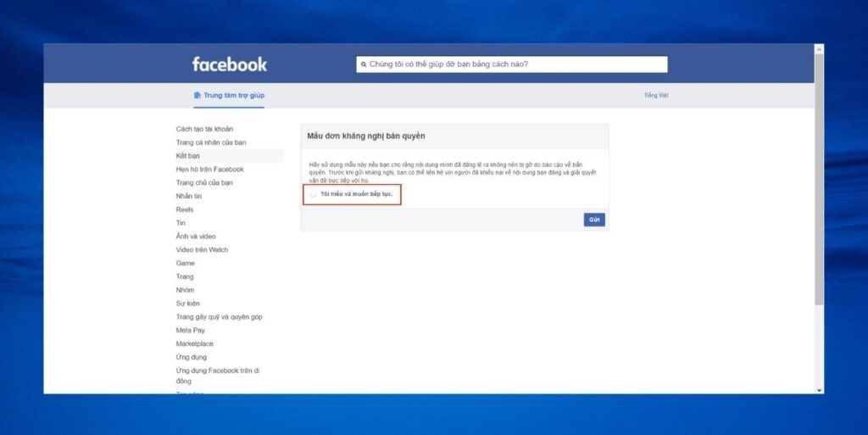
Task: Open the Tiếng Việt language selector
Action: click(x=655, y=95)
